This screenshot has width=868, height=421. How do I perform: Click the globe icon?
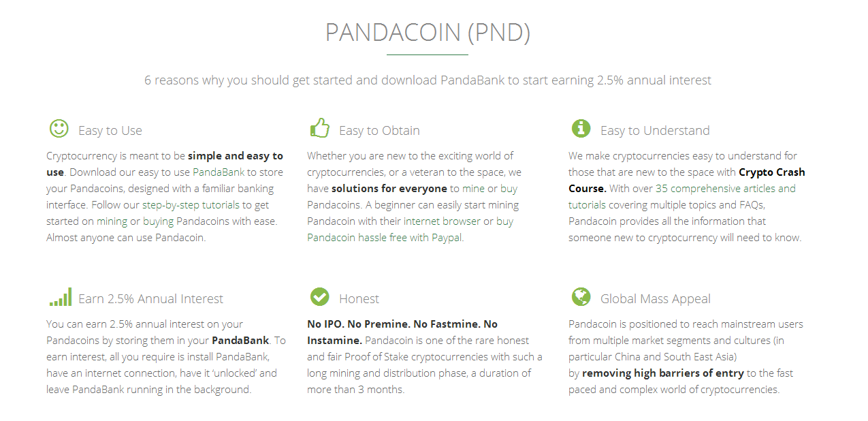tap(581, 296)
